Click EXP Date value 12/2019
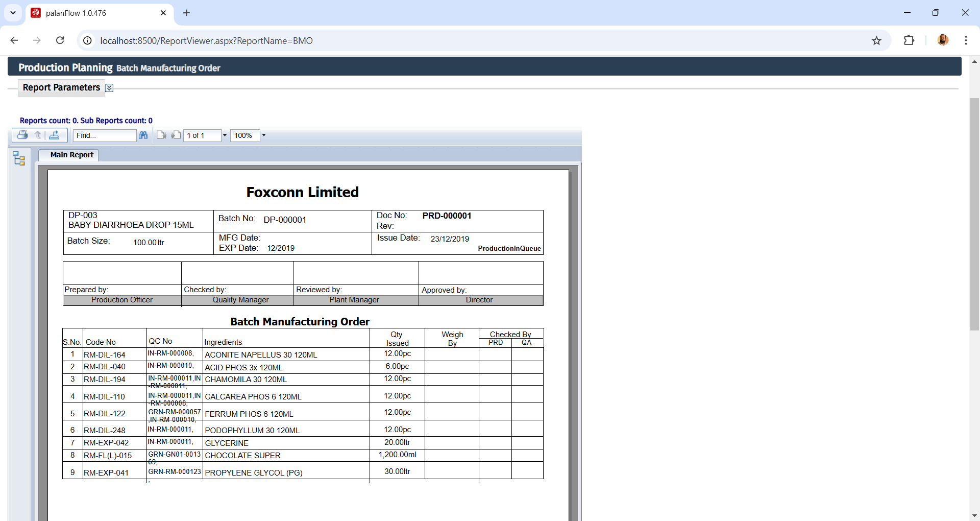The image size is (980, 521). [281, 248]
